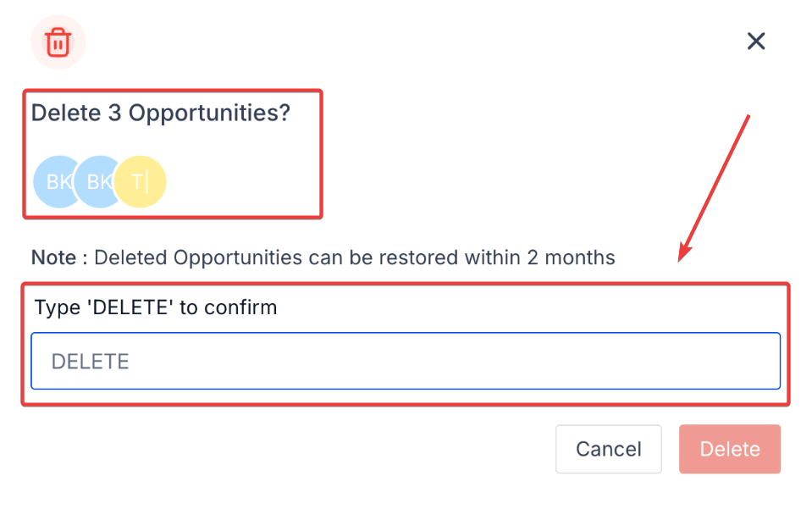Screen dimensions: 812x509
Task: Focus the DELETE confirmation input field
Action: [x=405, y=361]
